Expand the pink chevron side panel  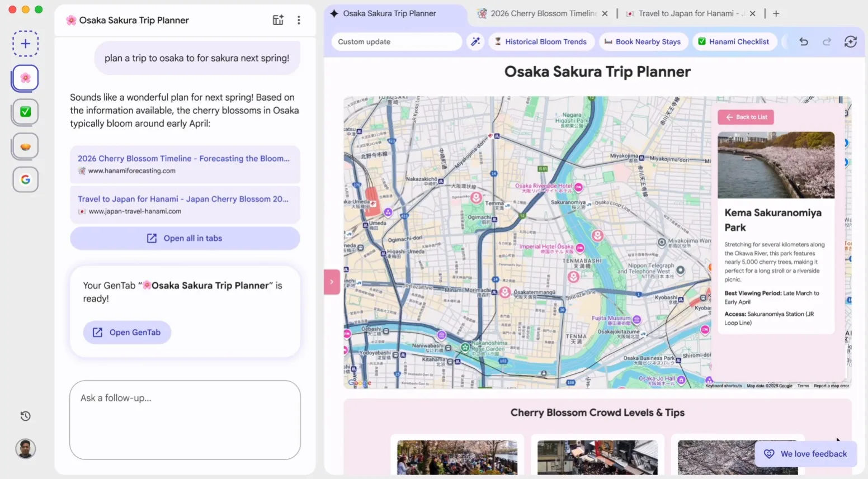coord(332,282)
